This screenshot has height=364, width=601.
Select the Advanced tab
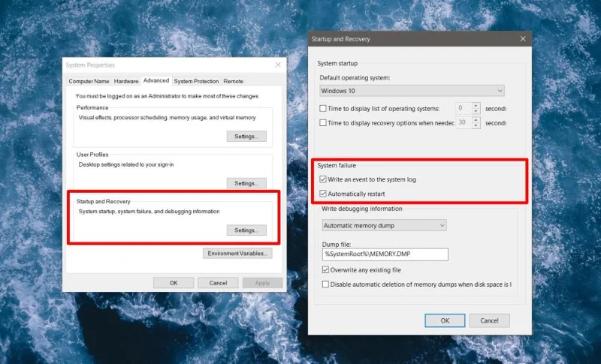pyautogui.click(x=156, y=80)
